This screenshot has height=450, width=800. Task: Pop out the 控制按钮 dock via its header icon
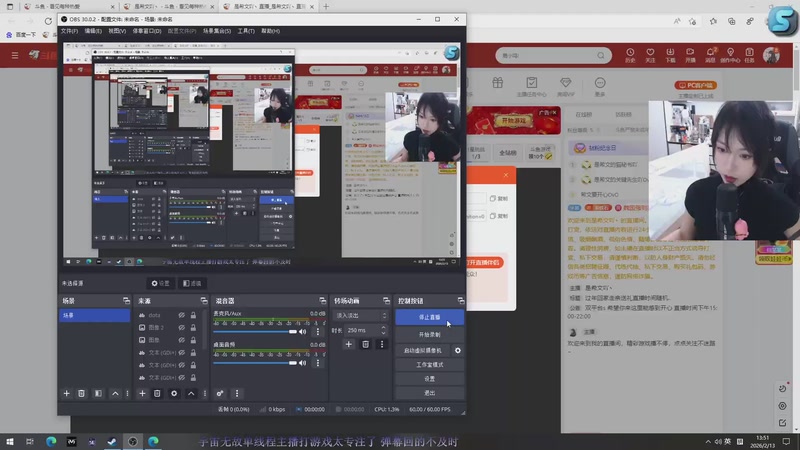coord(461,301)
